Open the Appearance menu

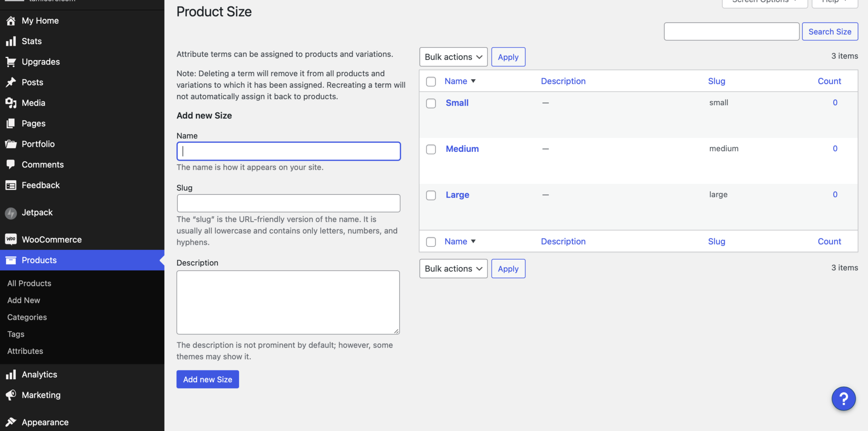pos(82,422)
